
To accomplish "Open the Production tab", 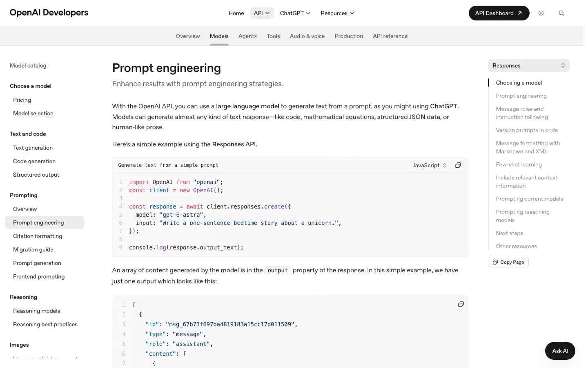I will 349,36.
